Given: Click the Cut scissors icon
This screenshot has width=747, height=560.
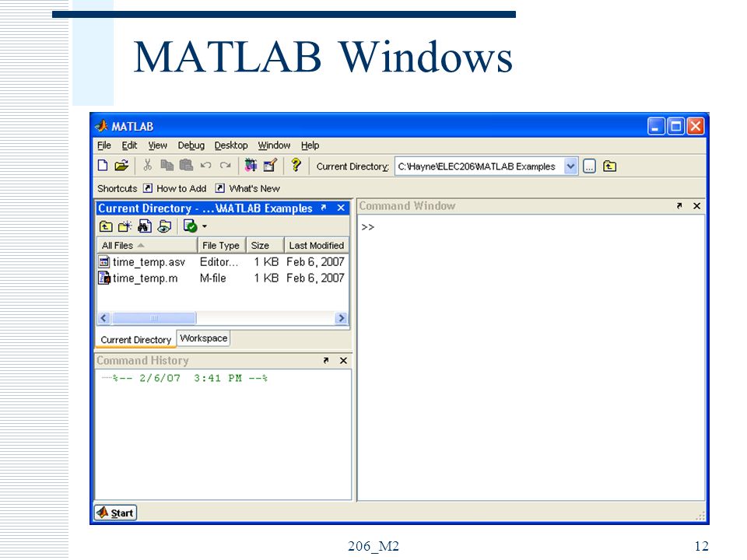Looking at the screenshot, I should coord(147,165).
